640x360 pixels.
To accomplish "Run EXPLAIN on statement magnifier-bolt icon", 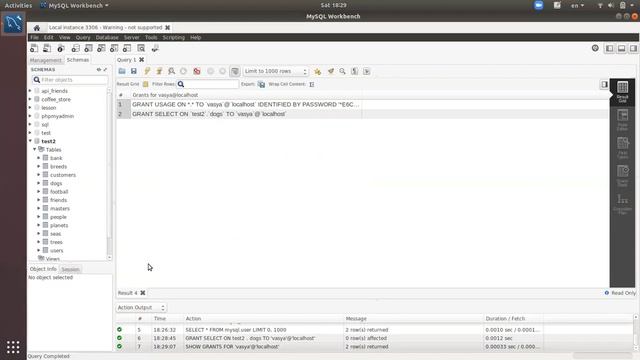I will tap(171, 71).
